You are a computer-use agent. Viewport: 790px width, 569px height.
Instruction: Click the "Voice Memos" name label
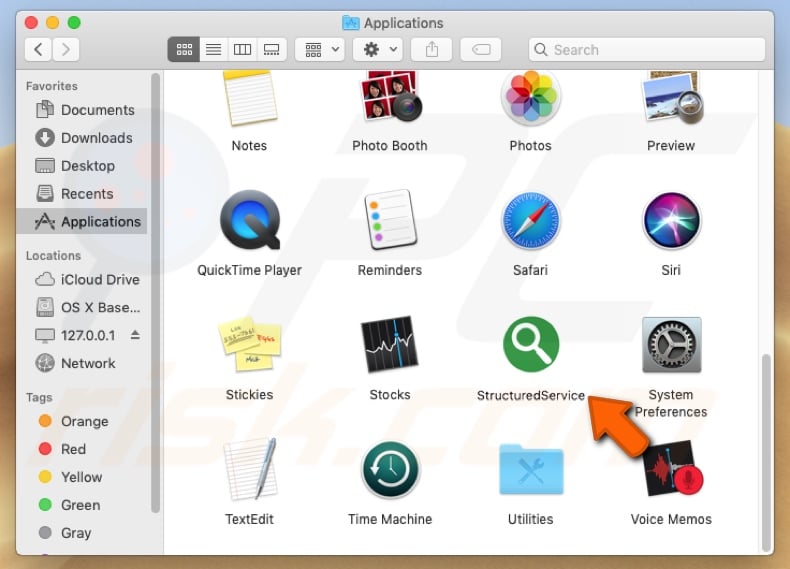(671, 519)
